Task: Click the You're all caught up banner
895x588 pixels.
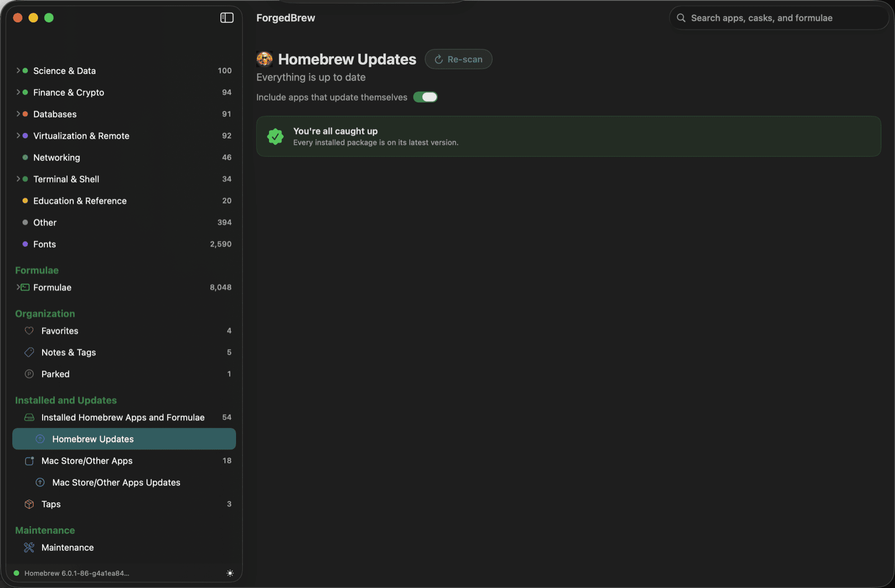Action: point(568,136)
